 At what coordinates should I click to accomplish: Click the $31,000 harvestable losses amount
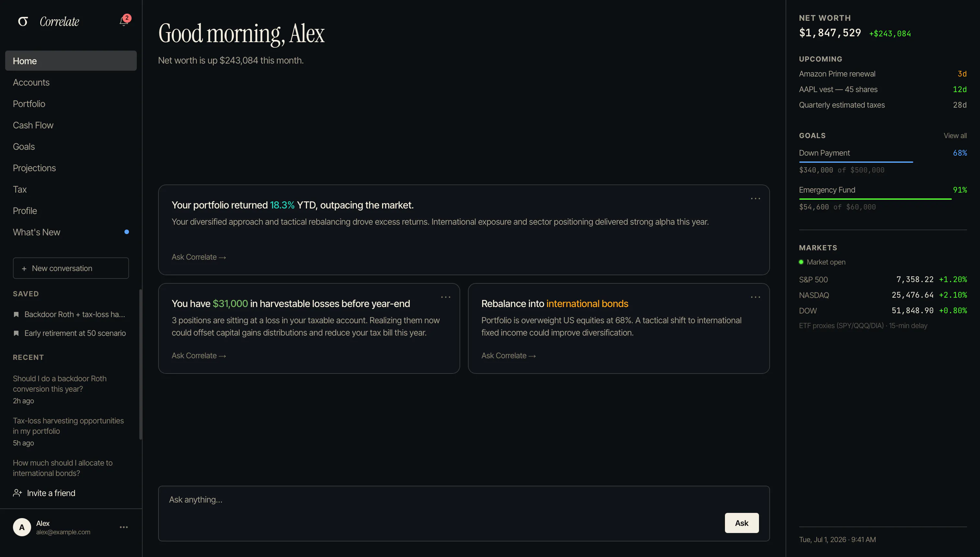click(x=230, y=304)
